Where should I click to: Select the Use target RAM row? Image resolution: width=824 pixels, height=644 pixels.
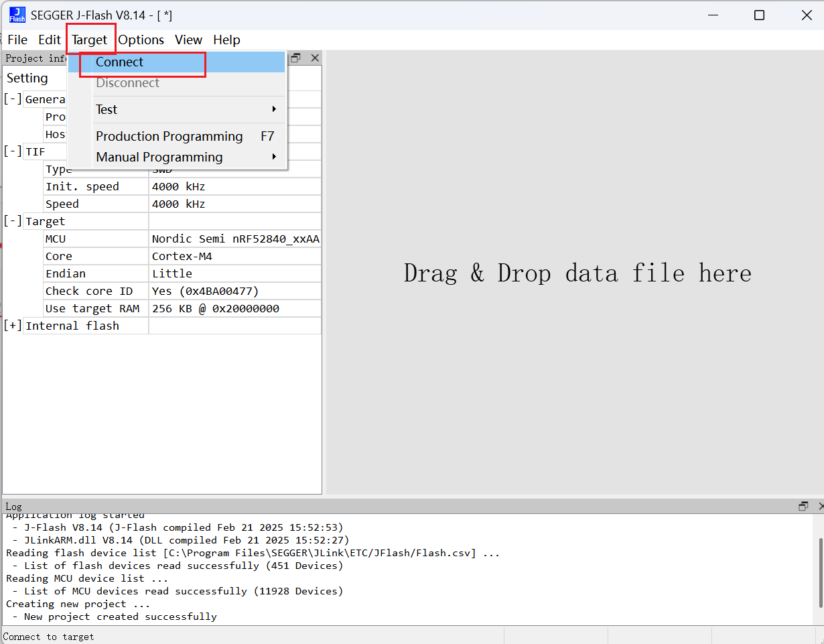click(x=182, y=308)
